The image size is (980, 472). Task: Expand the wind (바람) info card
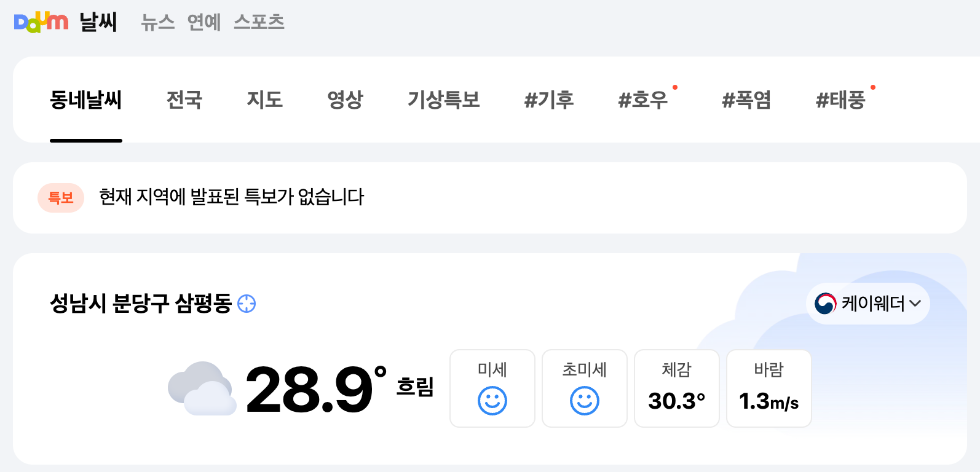[769, 388]
